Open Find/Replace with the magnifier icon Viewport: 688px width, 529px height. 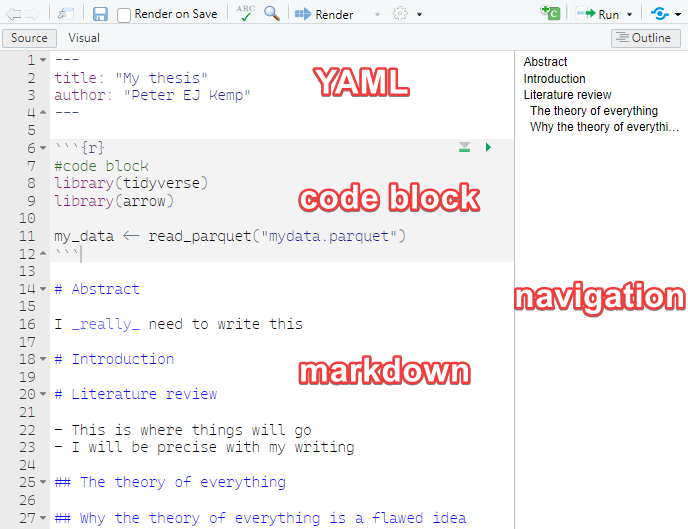pos(272,14)
